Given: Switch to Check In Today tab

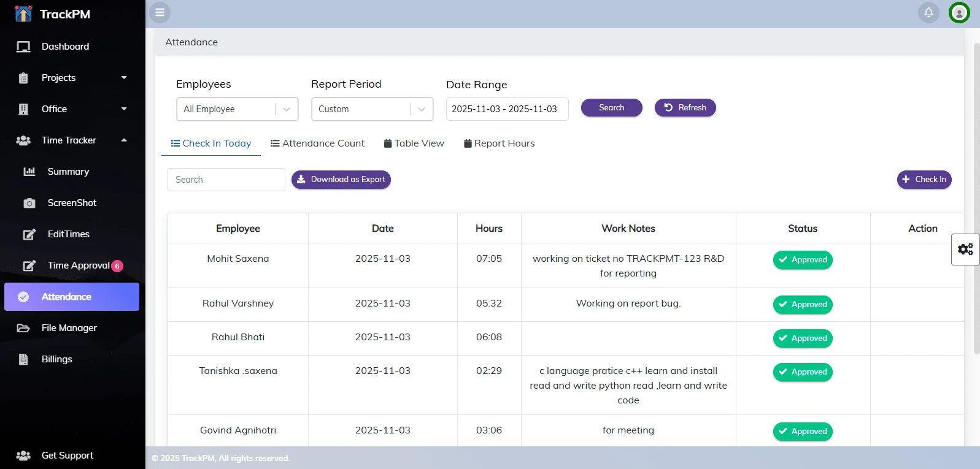Looking at the screenshot, I should 211,143.
